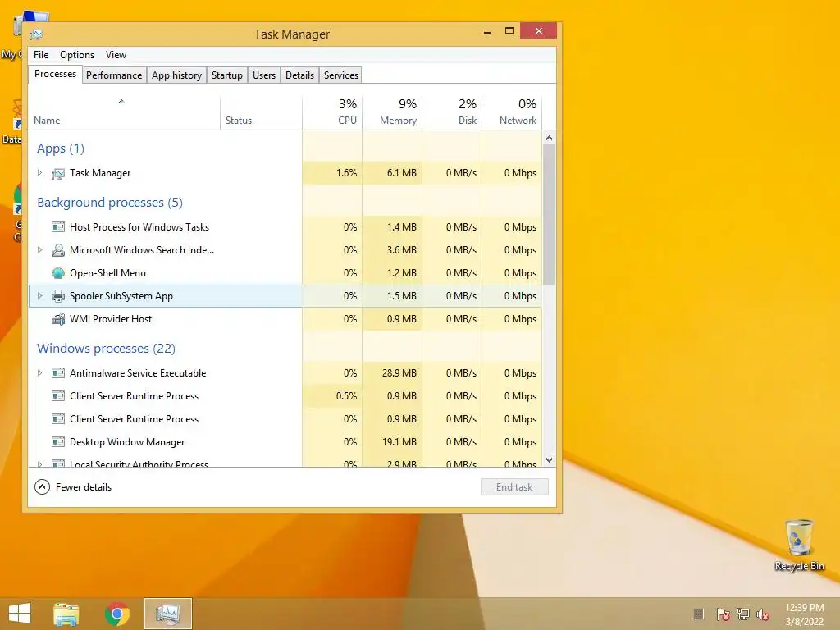Launch Google Chrome from the taskbar
The image size is (840, 630).
(x=117, y=614)
